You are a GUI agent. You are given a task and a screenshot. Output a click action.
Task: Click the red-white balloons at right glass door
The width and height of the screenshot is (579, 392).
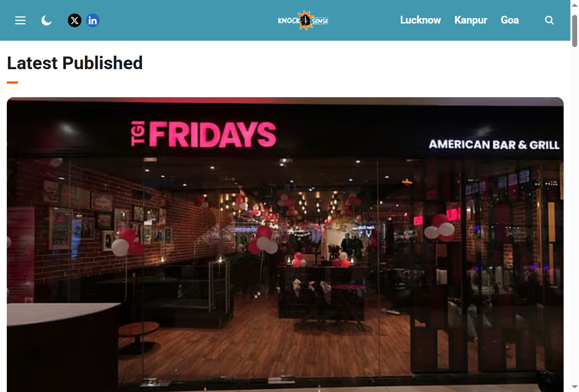coord(440,227)
